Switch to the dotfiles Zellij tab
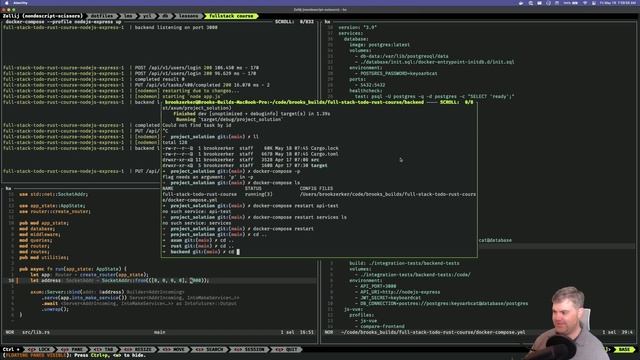Image resolution: width=640 pixels, height=360 pixels. [x=102, y=16]
